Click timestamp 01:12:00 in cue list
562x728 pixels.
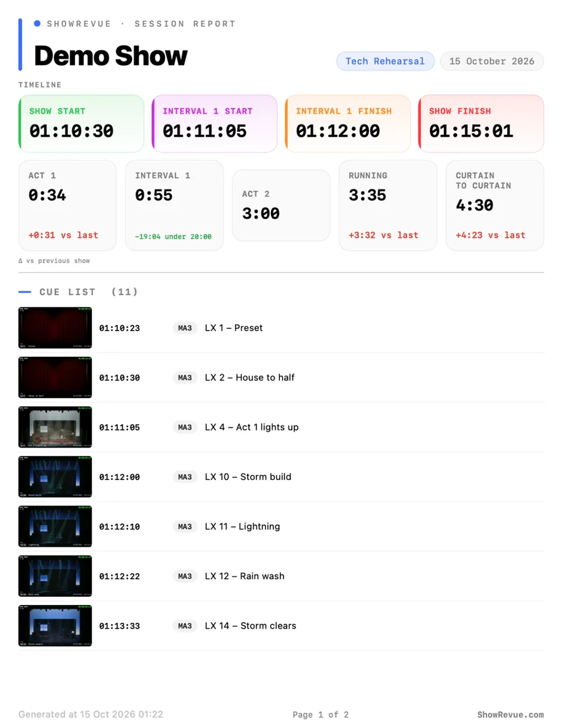pos(119,477)
